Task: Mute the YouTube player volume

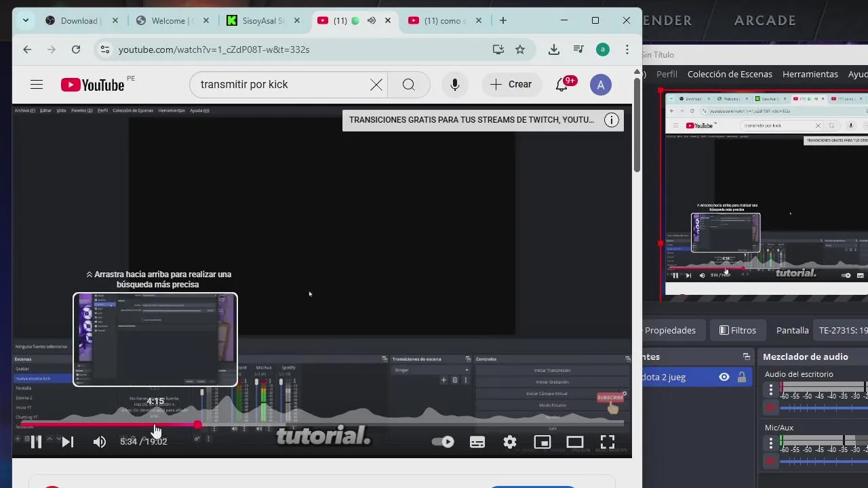Action: pyautogui.click(x=100, y=442)
